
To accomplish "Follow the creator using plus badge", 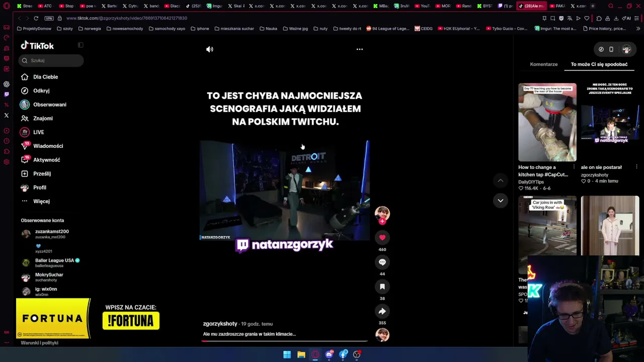I will coord(382,221).
